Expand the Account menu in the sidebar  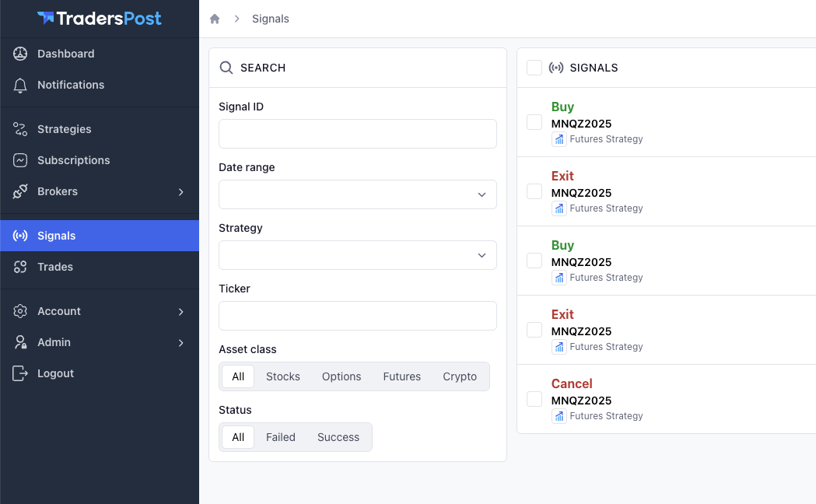tap(180, 311)
